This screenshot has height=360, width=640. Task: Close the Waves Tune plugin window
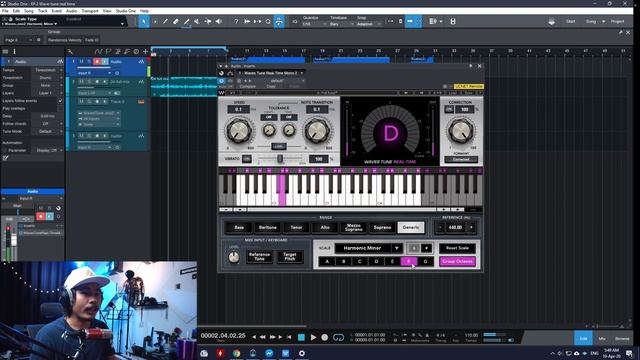(480, 66)
